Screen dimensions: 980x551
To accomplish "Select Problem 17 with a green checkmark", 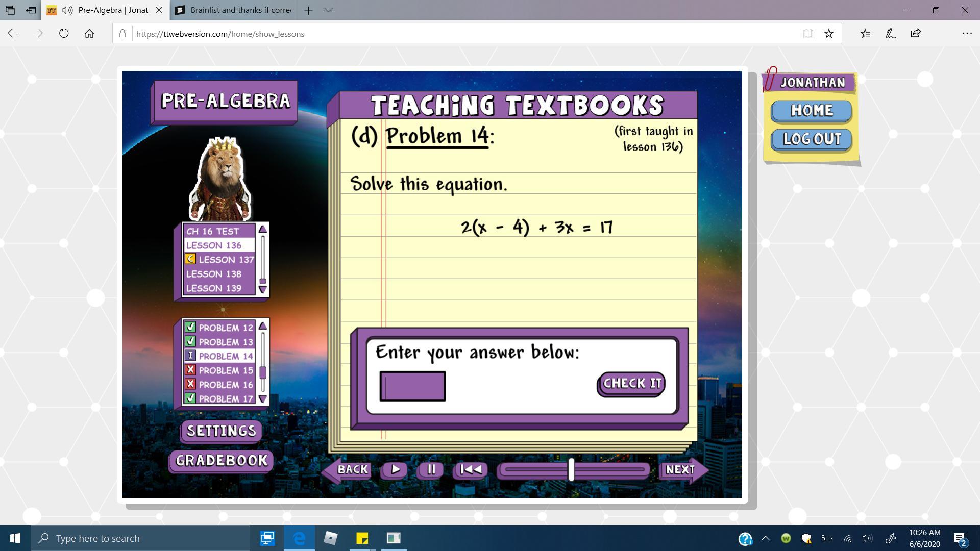I will 219,398.
